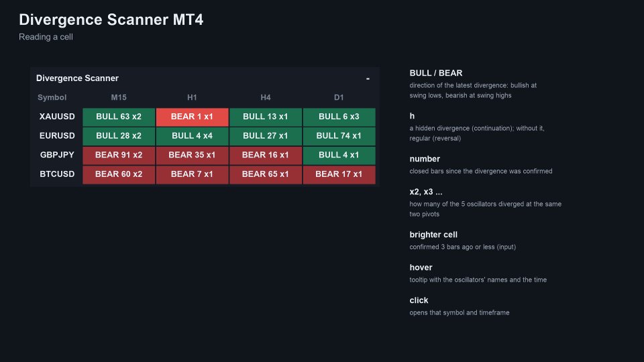Click the BULL / BEAR legend heading
The width and height of the screenshot is (644, 362).
click(x=436, y=73)
